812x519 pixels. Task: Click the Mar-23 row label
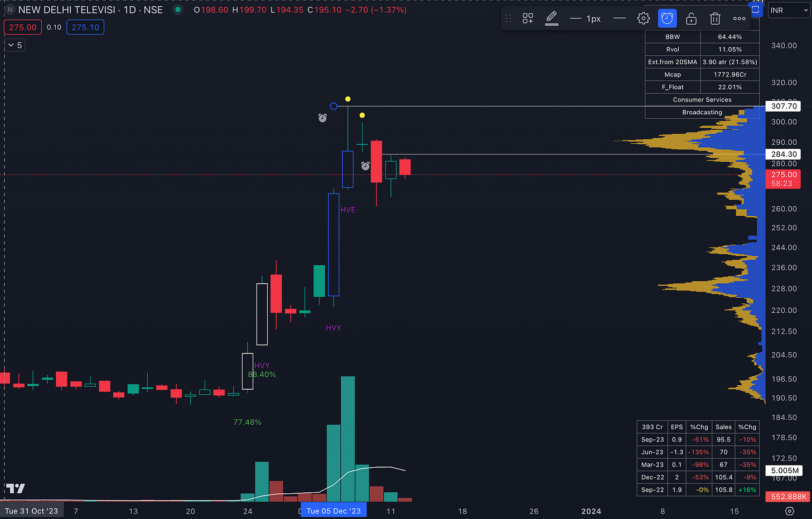pos(652,464)
